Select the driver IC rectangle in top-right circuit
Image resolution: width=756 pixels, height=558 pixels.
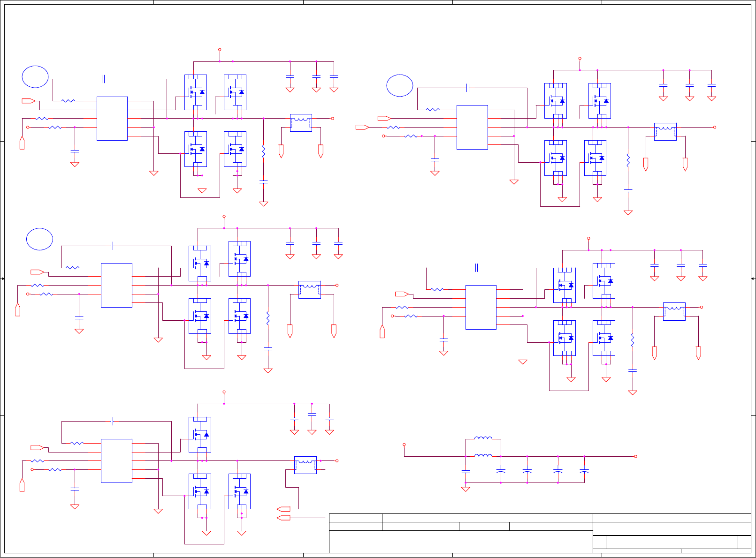click(x=472, y=128)
